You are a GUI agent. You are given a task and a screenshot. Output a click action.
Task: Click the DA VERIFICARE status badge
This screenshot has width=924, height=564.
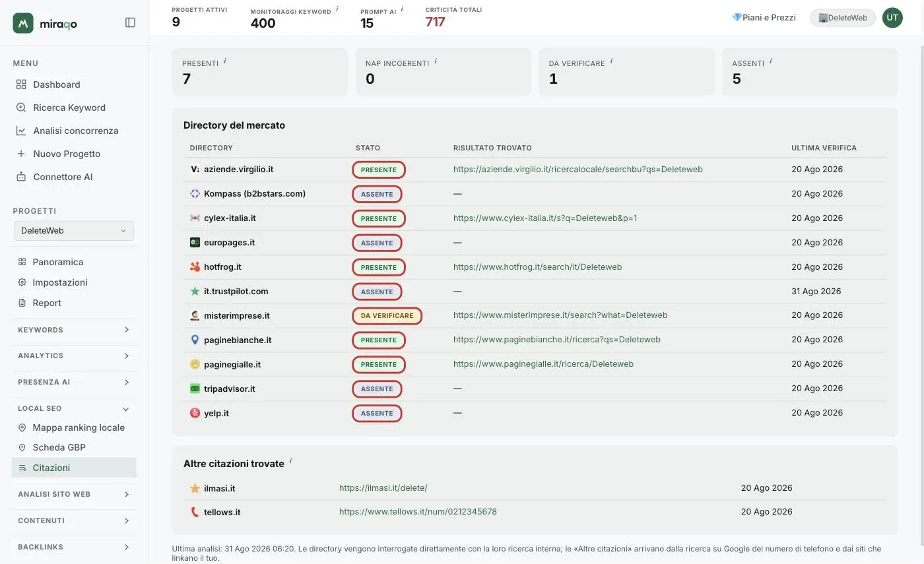click(387, 316)
